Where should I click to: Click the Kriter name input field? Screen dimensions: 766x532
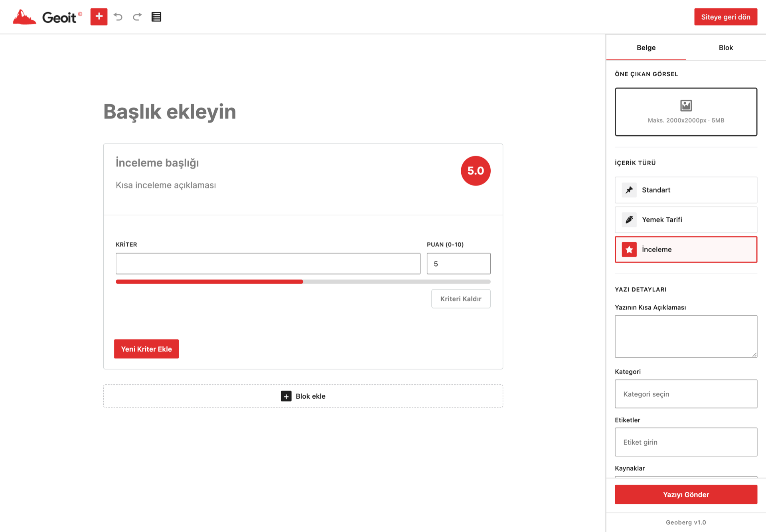click(268, 263)
